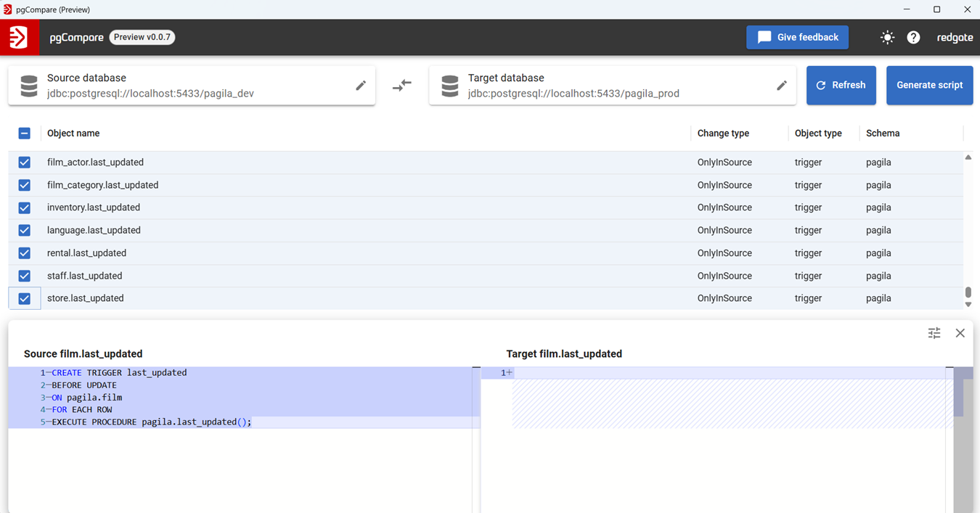Open the help question mark icon
This screenshot has width=980, height=513.
(x=913, y=38)
